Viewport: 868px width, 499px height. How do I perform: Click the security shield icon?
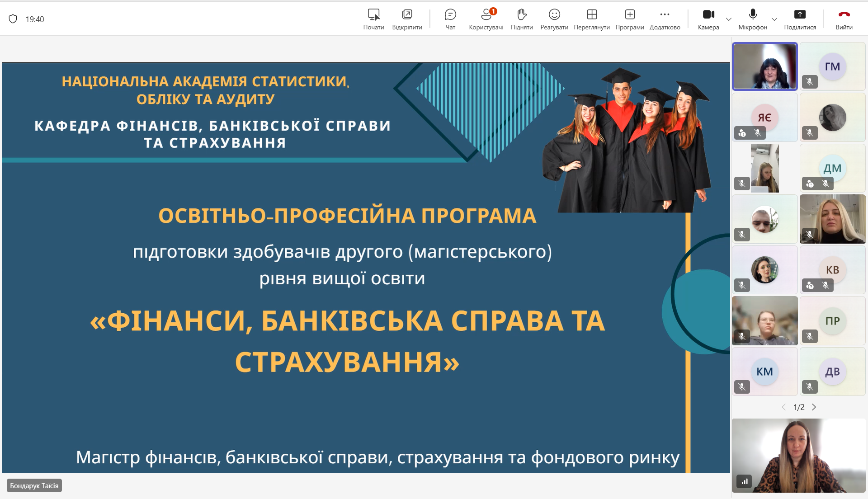(x=13, y=19)
